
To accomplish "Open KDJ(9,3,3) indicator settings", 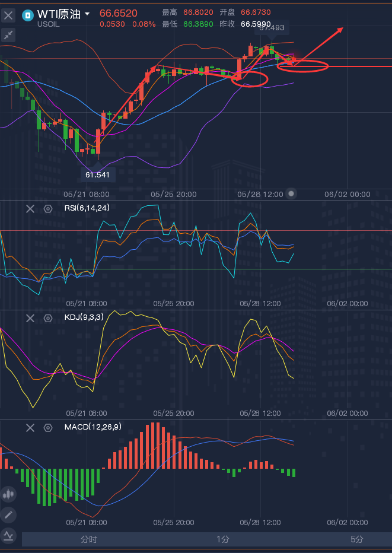I will coord(48,318).
